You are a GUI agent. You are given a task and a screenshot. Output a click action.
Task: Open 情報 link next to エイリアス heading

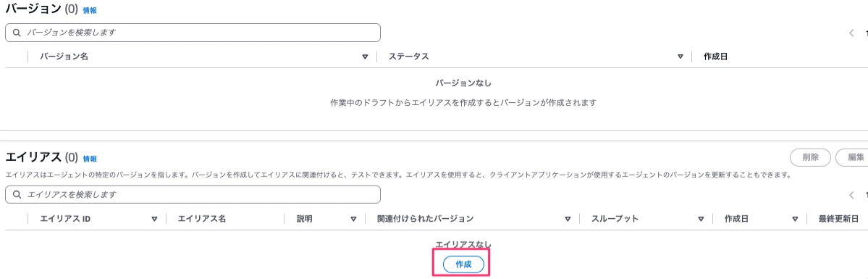click(x=90, y=159)
